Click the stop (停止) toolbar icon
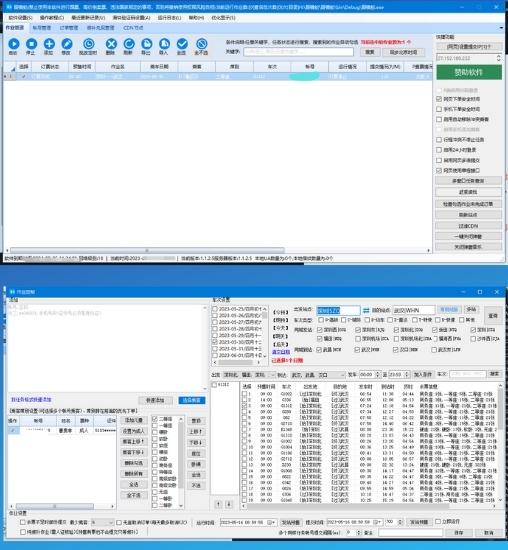This screenshot has height=550, width=508. tap(31, 44)
